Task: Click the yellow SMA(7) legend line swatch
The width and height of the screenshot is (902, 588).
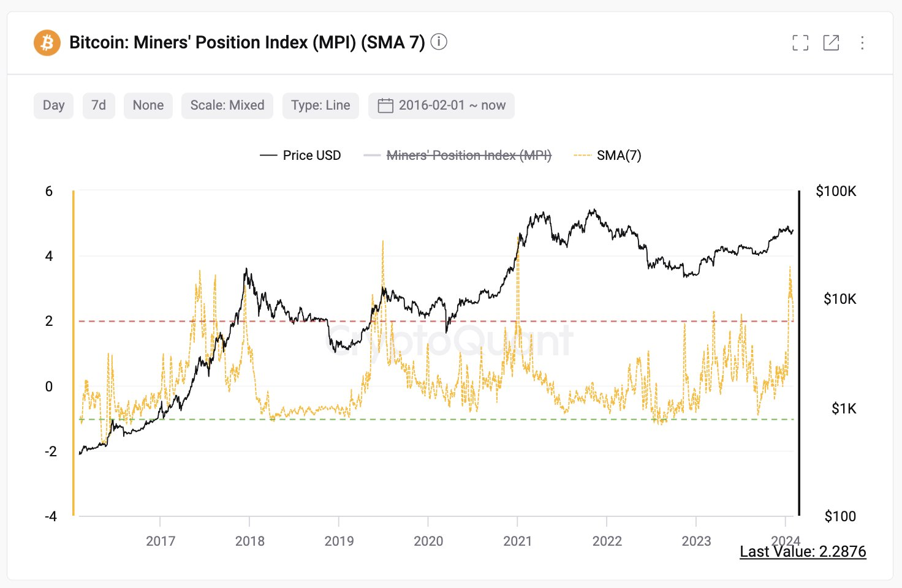Action: 582,156
